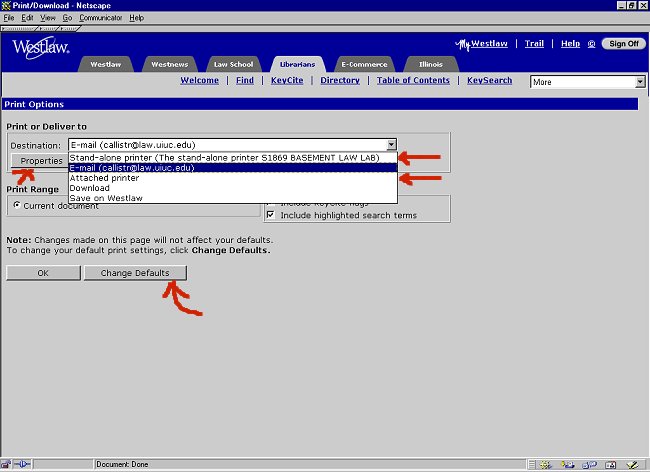Viewport: 650px width, 472px height.
Task: Switch to the Illinois tab
Action: pyautogui.click(x=431, y=64)
